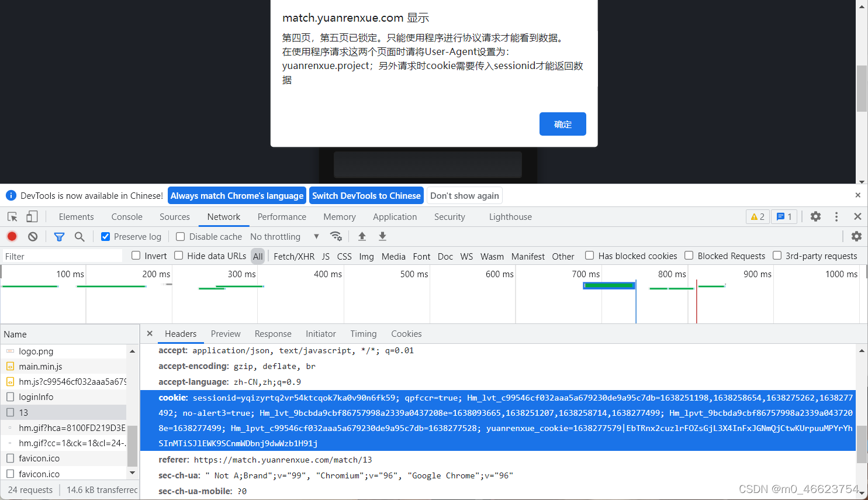Viewport: 868px width, 500px height.
Task: Stop recording network log
Action: click(12, 236)
